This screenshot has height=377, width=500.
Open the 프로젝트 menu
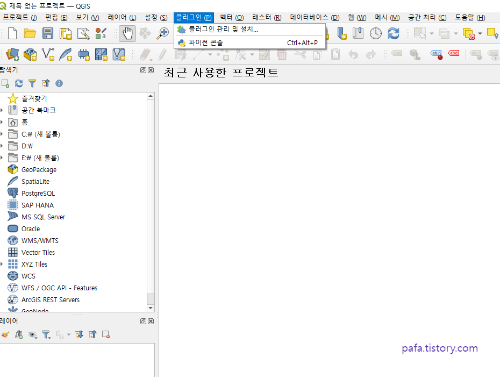(20, 17)
